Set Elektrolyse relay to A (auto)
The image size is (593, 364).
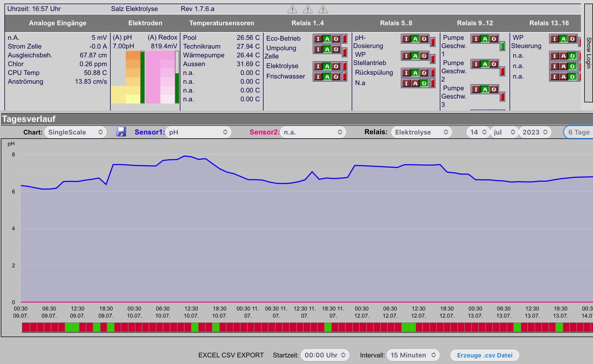click(x=327, y=66)
